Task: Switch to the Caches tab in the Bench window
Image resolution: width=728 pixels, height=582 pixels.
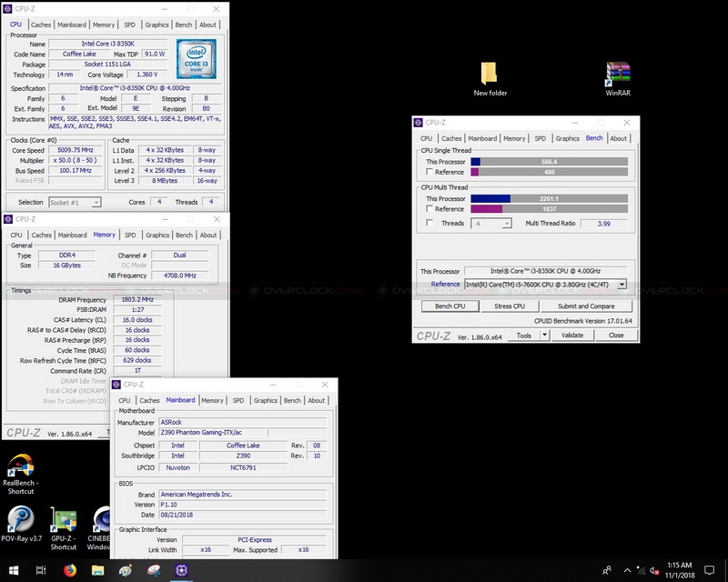Action: pos(451,138)
